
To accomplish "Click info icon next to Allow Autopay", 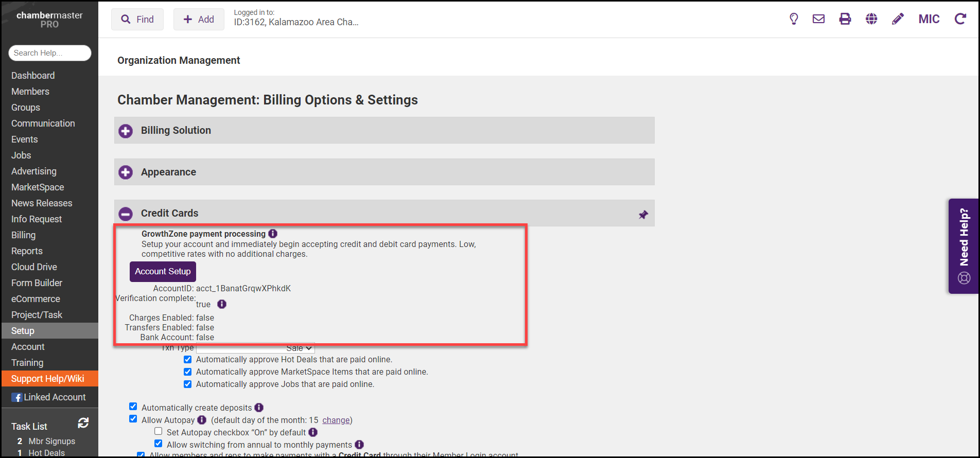I will point(202,420).
